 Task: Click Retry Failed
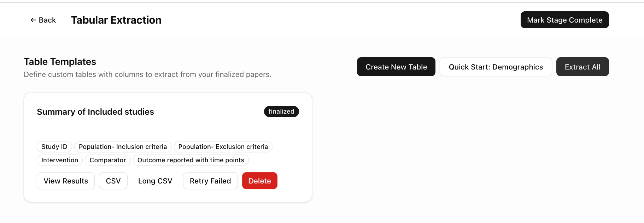click(x=210, y=181)
